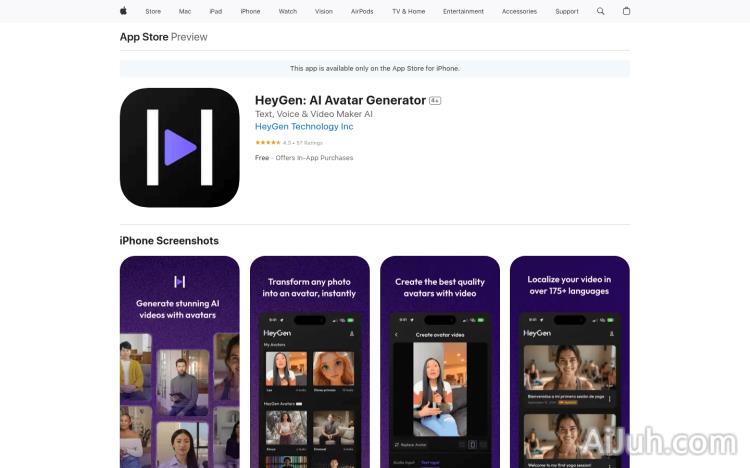The width and height of the screenshot is (750, 468).
Task: Click the HeyGen: AI Avatar Generator title
Action: click(340, 100)
